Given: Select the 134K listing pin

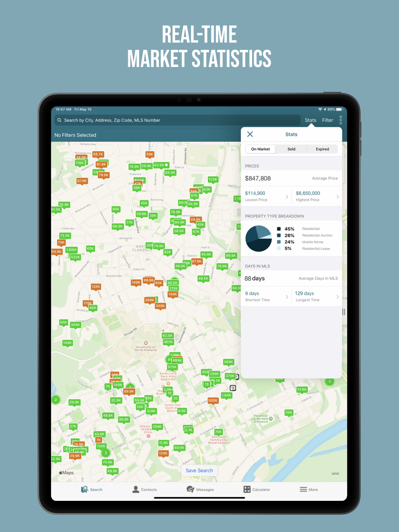Looking at the screenshot, I should (101, 446).
